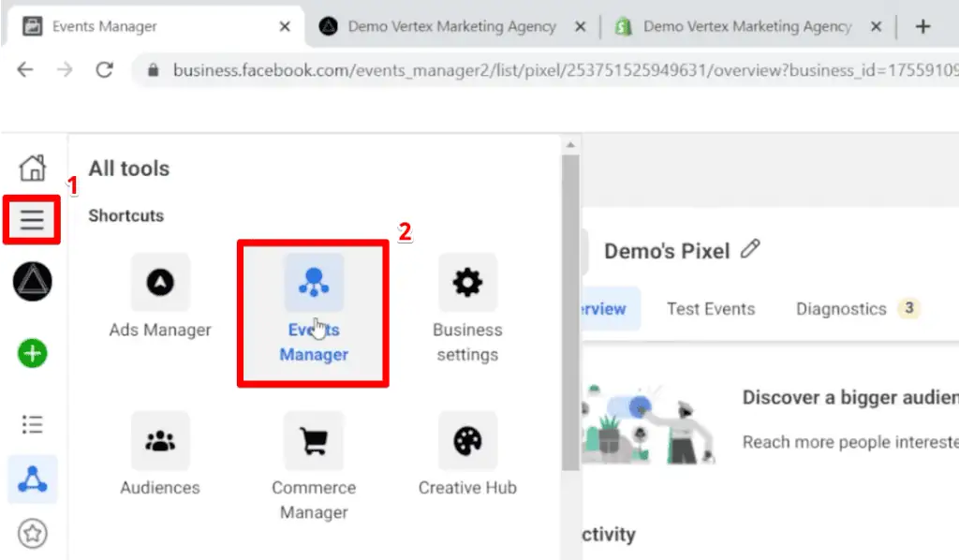Open the Diagnostics tab

[x=841, y=308]
